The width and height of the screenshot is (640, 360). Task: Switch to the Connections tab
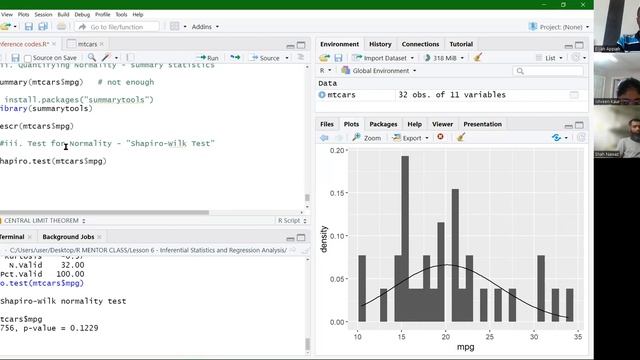pos(420,44)
